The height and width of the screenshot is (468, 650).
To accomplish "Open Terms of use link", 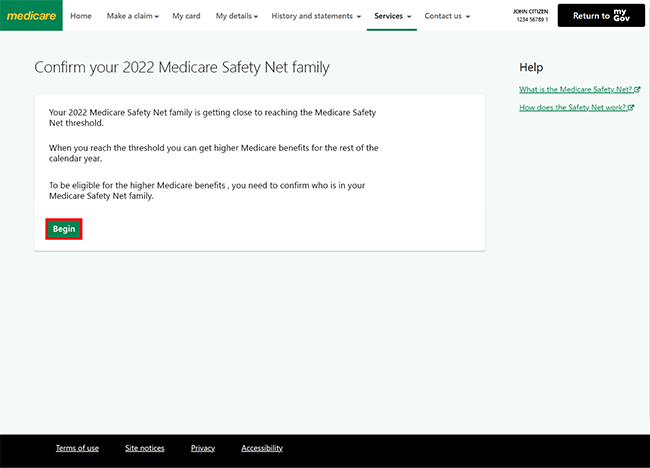I will (x=77, y=448).
